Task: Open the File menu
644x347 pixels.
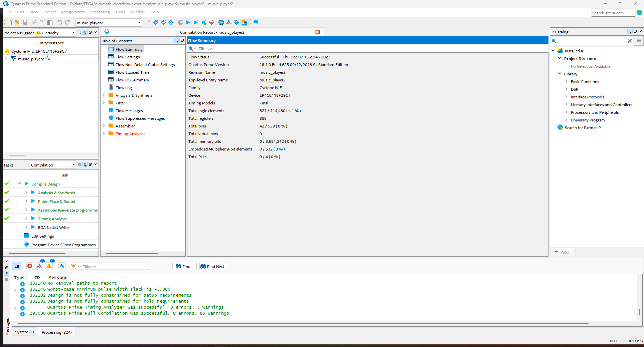Action: (x=9, y=12)
